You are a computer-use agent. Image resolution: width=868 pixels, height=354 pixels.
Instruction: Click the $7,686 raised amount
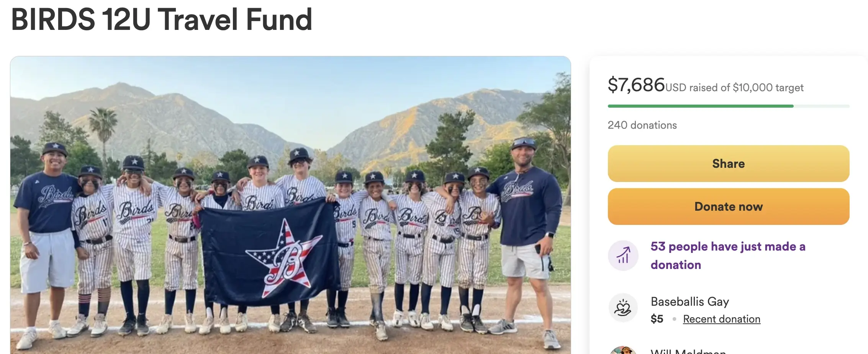click(636, 85)
